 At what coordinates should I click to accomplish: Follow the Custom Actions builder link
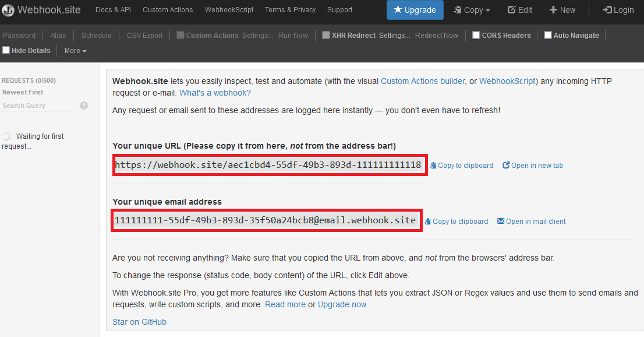tap(423, 81)
